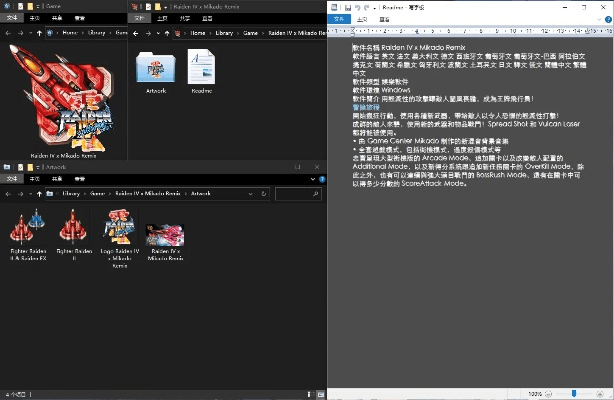
Task: Select Fighter Raiden II & Raiden FX image
Action: pos(28,234)
